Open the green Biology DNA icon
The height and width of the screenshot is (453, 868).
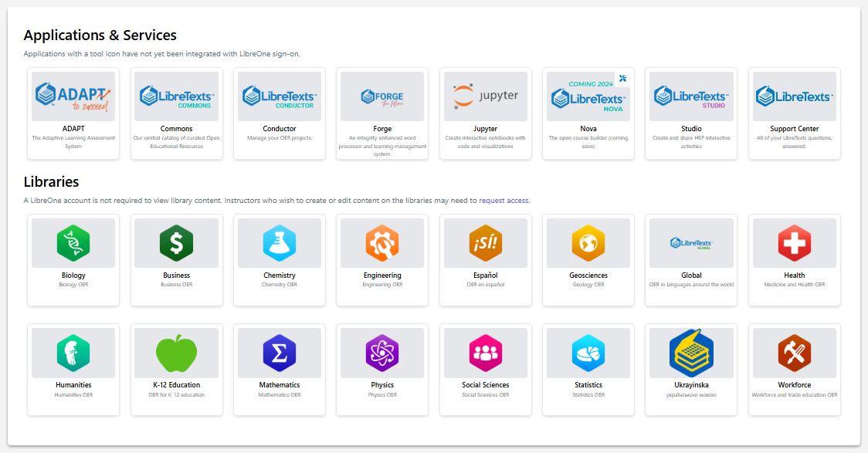tap(73, 243)
